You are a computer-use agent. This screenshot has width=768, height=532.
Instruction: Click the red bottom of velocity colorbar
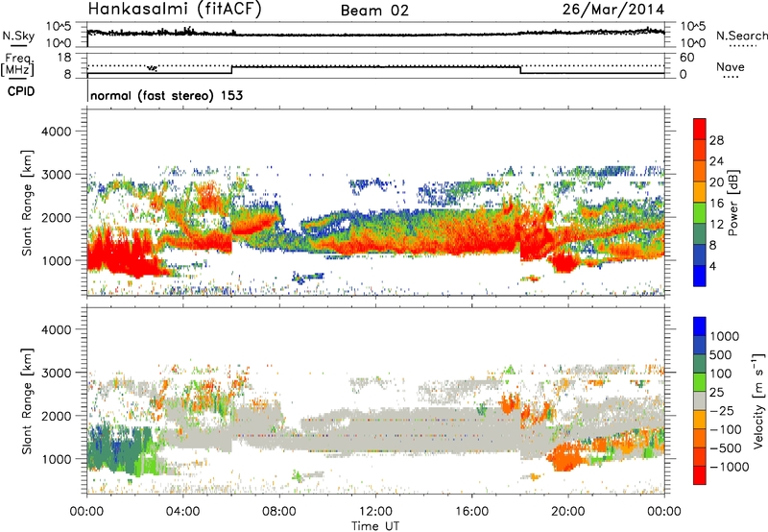point(700,475)
